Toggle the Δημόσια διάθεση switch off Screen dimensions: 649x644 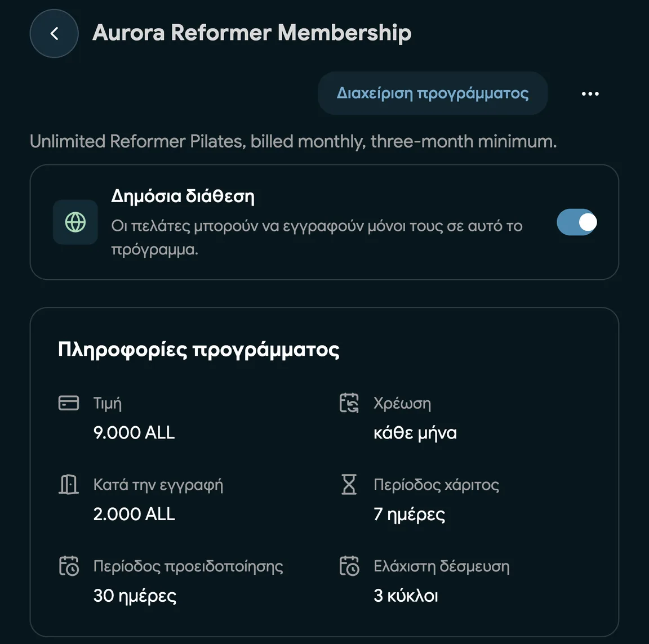[x=576, y=222]
